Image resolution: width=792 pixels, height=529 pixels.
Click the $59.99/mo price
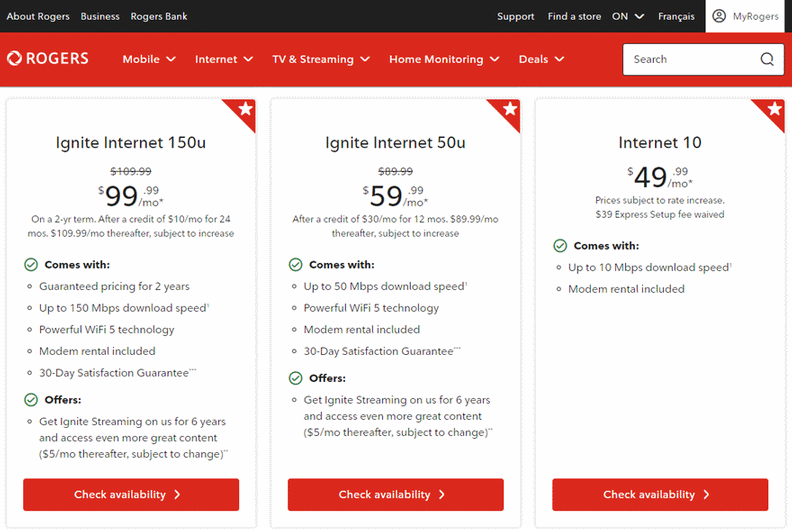[395, 196]
